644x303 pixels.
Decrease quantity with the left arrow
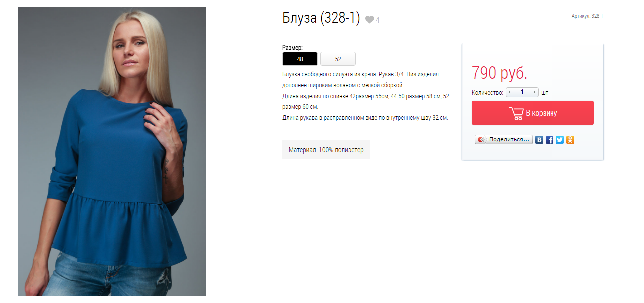pyautogui.click(x=509, y=92)
